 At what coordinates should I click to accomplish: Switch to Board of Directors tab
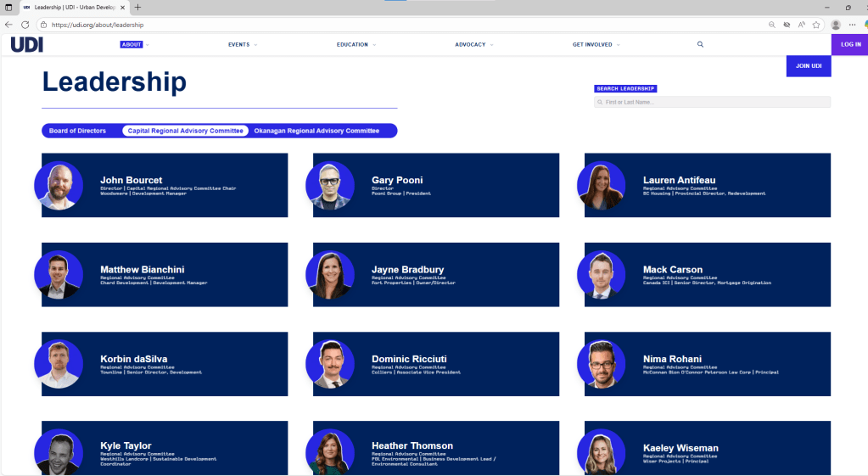[x=78, y=131]
